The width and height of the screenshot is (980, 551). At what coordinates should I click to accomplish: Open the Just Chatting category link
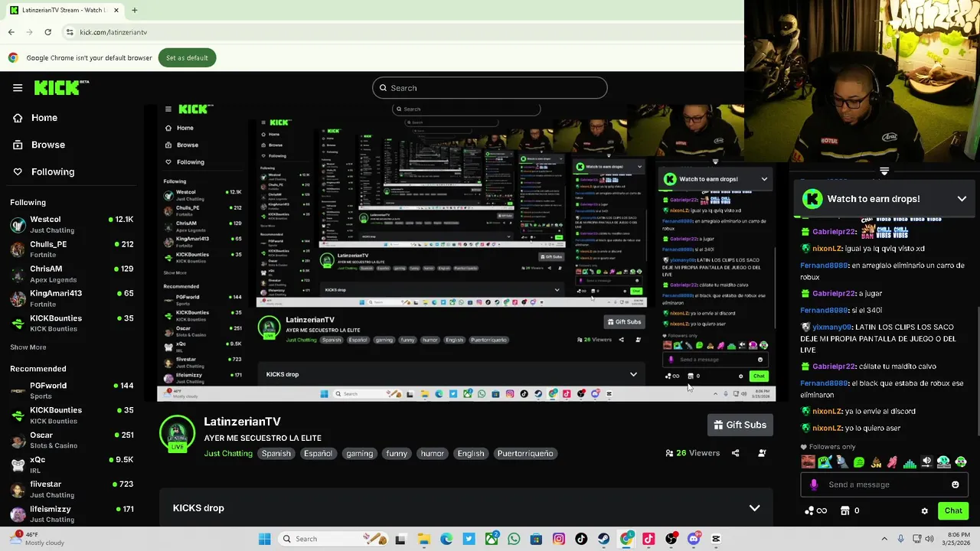(228, 453)
